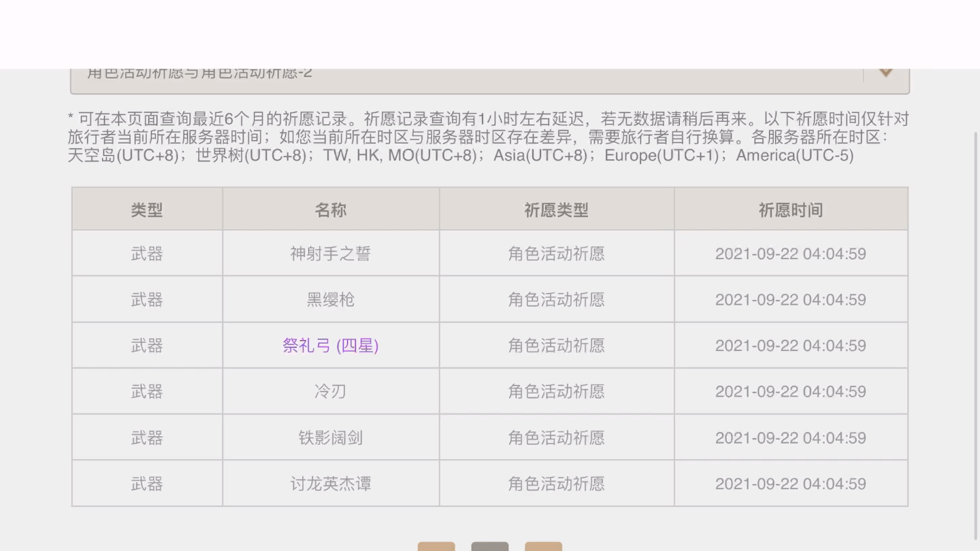The image size is (980, 551).
Task: Click the timestamp in the 神射手之誓 row
Action: pos(791,254)
